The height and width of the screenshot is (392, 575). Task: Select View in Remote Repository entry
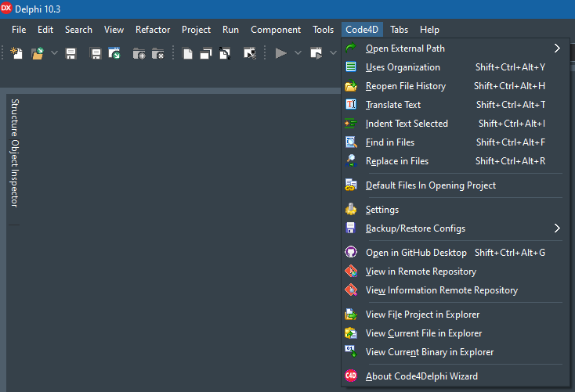point(455,272)
